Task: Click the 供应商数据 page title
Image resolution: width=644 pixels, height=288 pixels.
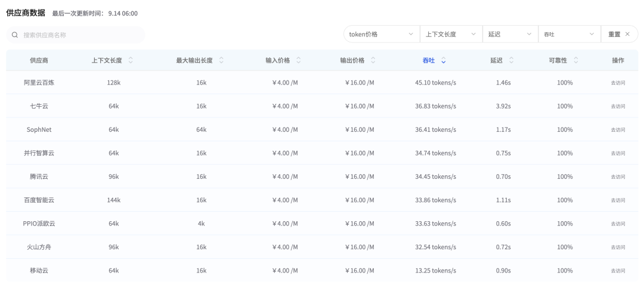Action: (x=26, y=13)
